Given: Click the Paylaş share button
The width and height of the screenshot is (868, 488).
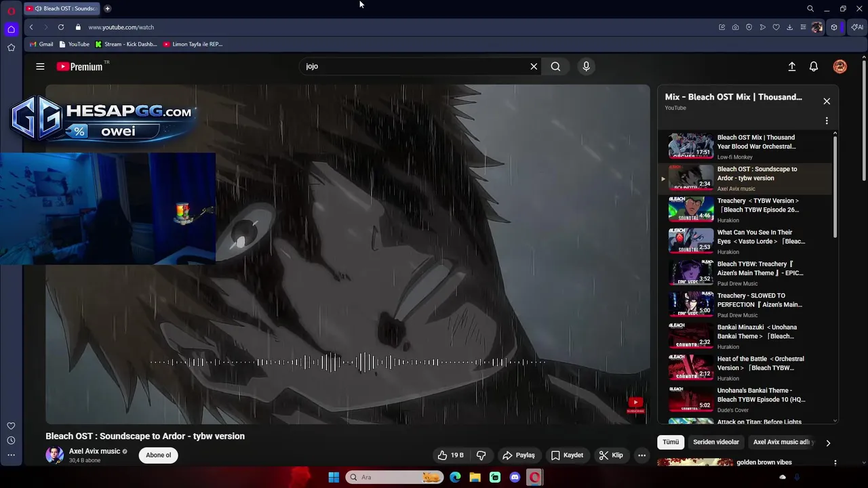Looking at the screenshot, I should (519, 455).
